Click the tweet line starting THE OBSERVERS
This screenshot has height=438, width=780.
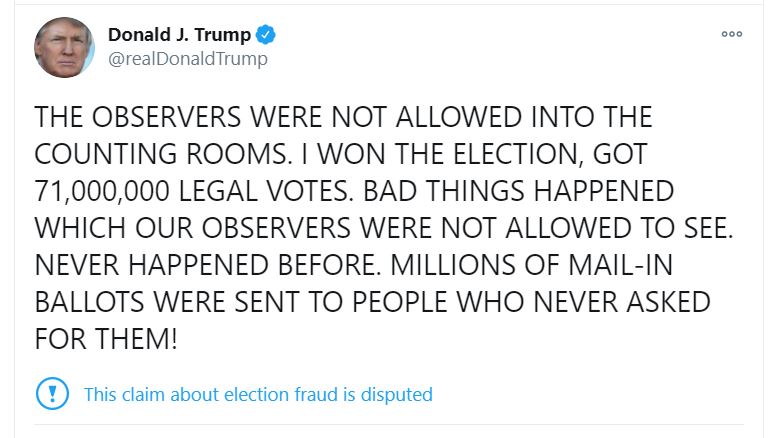(343, 118)
